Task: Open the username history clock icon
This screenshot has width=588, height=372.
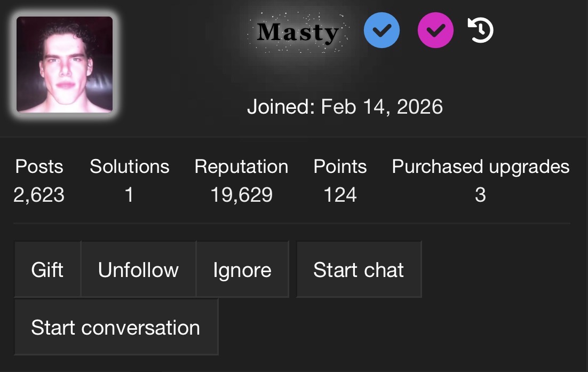Action: [480, 30]
